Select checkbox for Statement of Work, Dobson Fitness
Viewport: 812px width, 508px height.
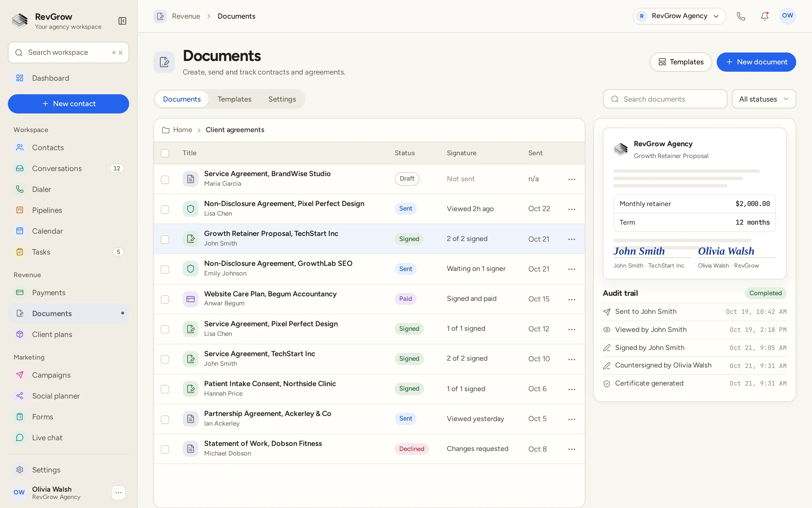(165, 450)
